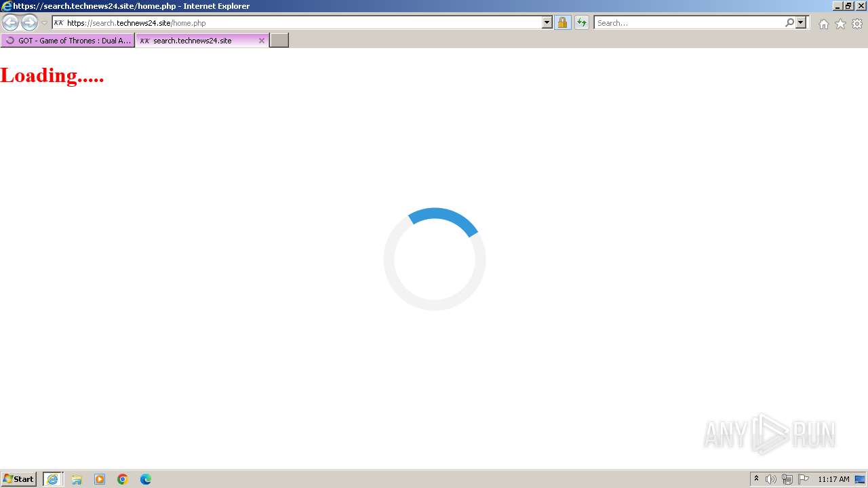Open the search provider dropdown arrow
The image size is (868, 488).
tap(801, 23)
